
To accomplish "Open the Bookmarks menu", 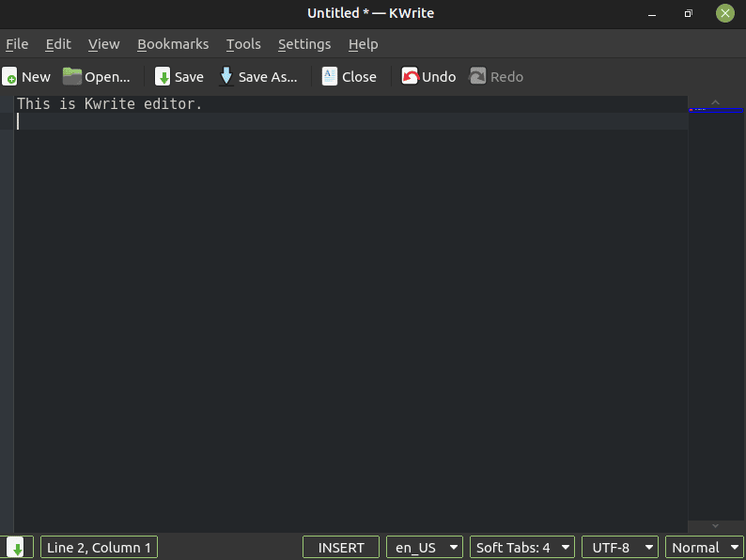I will point(173,44).
